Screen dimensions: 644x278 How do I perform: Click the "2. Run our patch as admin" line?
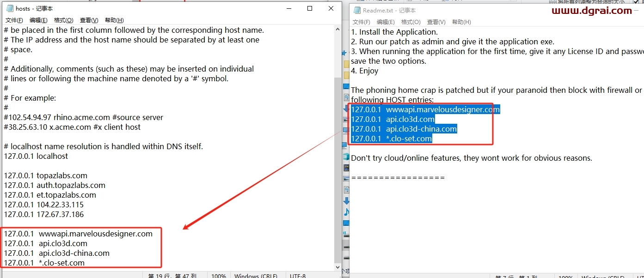453,42
